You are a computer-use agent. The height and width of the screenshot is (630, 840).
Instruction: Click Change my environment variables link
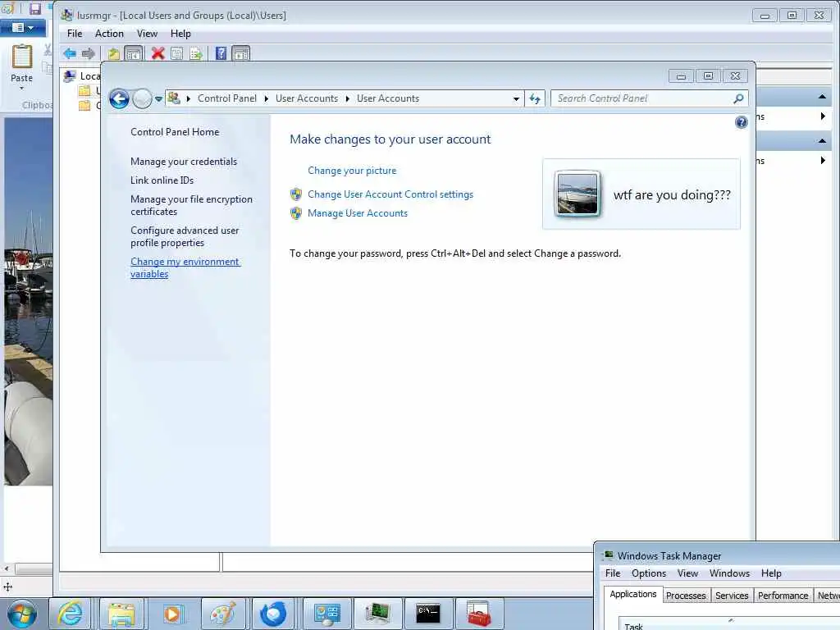click(185, 267)
